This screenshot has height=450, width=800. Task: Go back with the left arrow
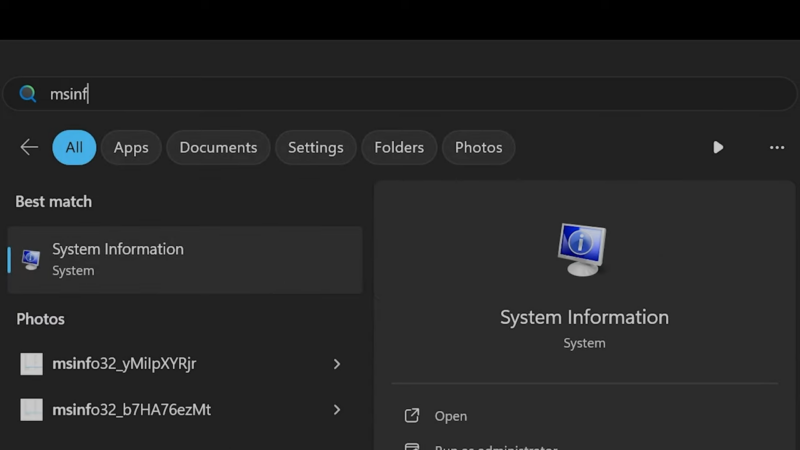click(29, 147)
